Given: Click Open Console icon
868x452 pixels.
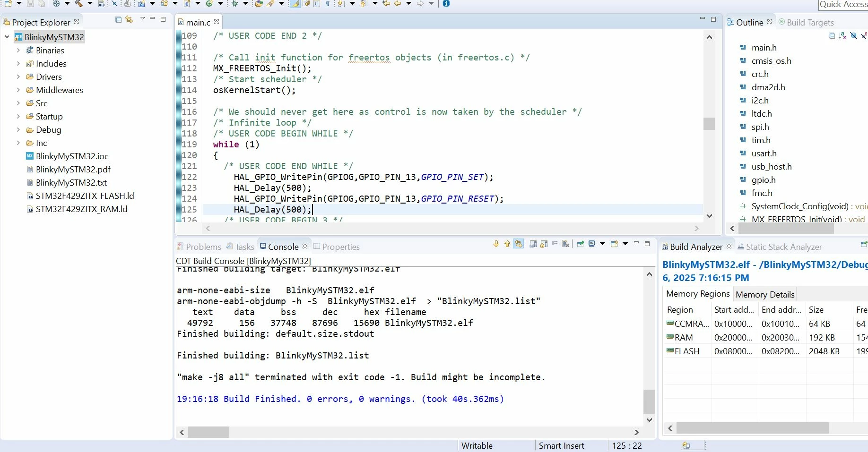Looking at the screenshot, I should click(614, 244).
